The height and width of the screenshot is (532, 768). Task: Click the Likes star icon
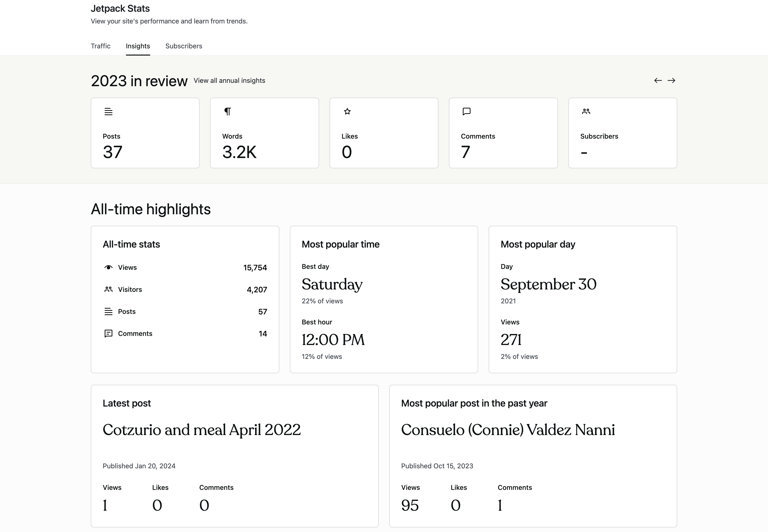(x=347, y=111)
